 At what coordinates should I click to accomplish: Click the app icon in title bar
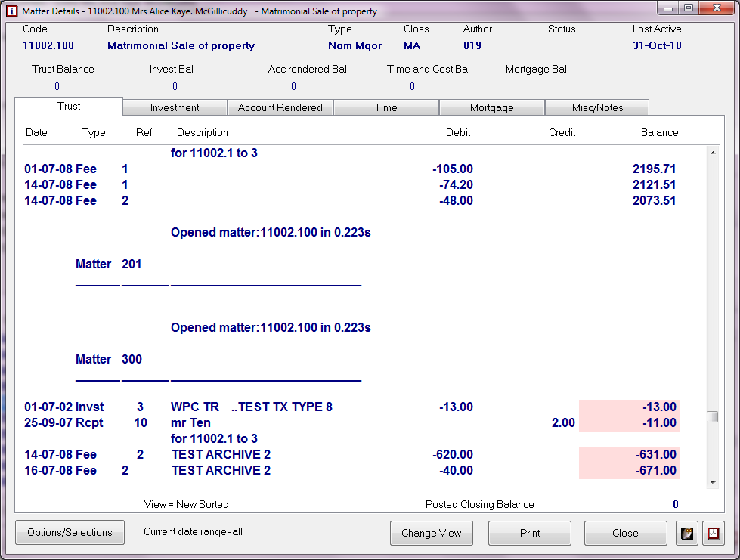(x=11, y=11)
